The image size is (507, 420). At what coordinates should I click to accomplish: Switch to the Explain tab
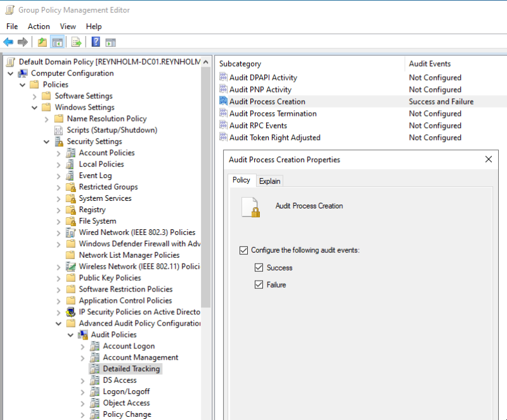pos(269,181)
